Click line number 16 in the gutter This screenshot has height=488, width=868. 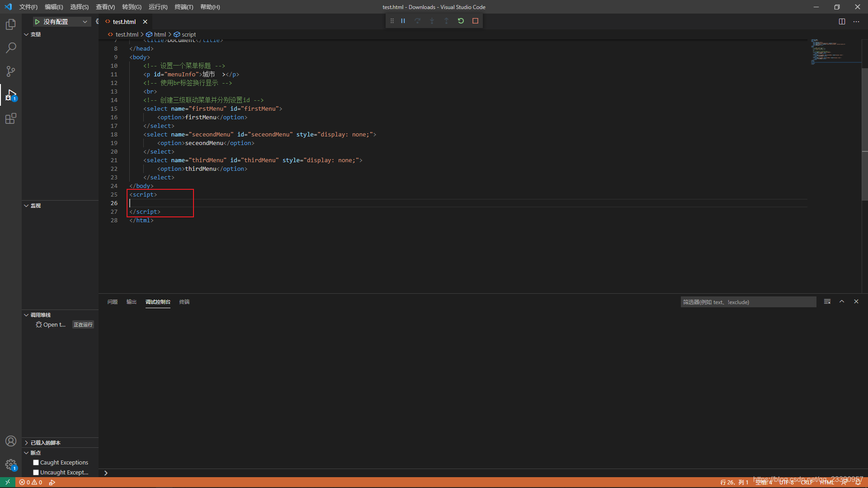[114, 117]
